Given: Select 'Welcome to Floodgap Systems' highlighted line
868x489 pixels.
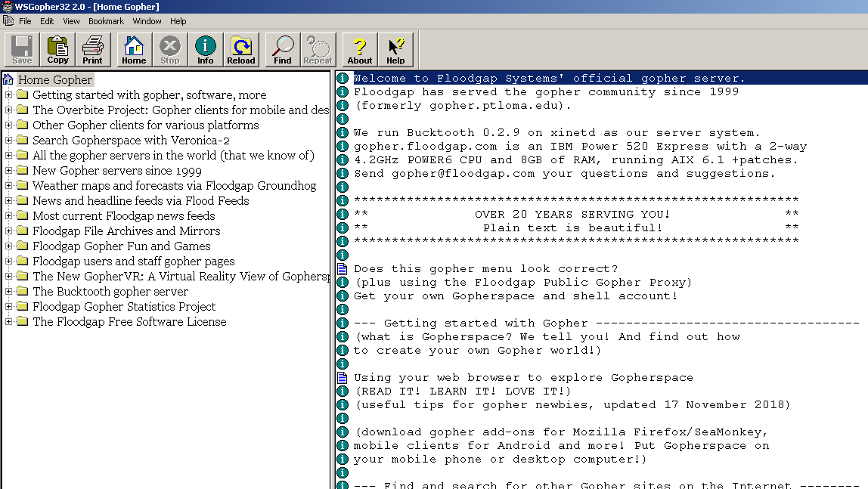Looking at the screenshot, I should click(549, 79).
